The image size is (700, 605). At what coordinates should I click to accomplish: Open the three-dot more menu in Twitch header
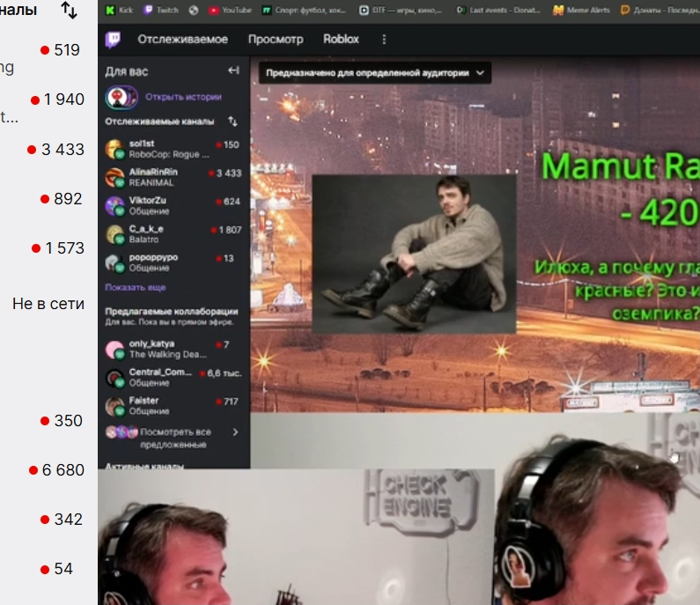point(384,40)
